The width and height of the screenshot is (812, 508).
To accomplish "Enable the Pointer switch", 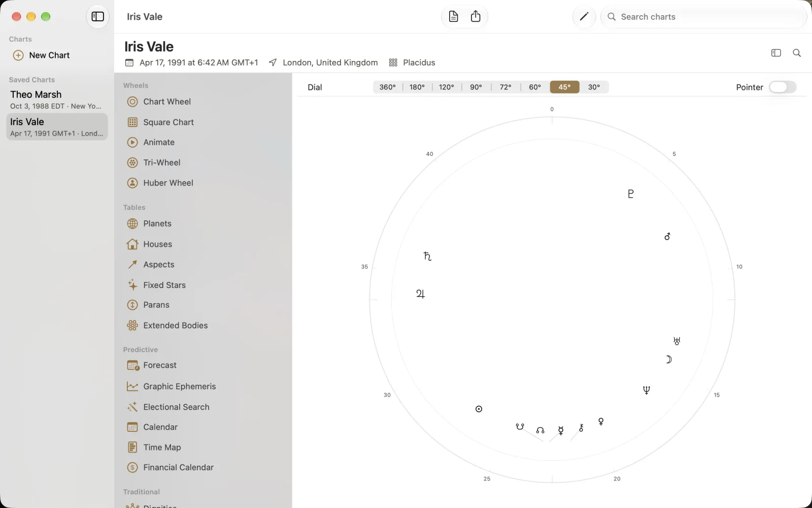I will [x=783, y=87].
